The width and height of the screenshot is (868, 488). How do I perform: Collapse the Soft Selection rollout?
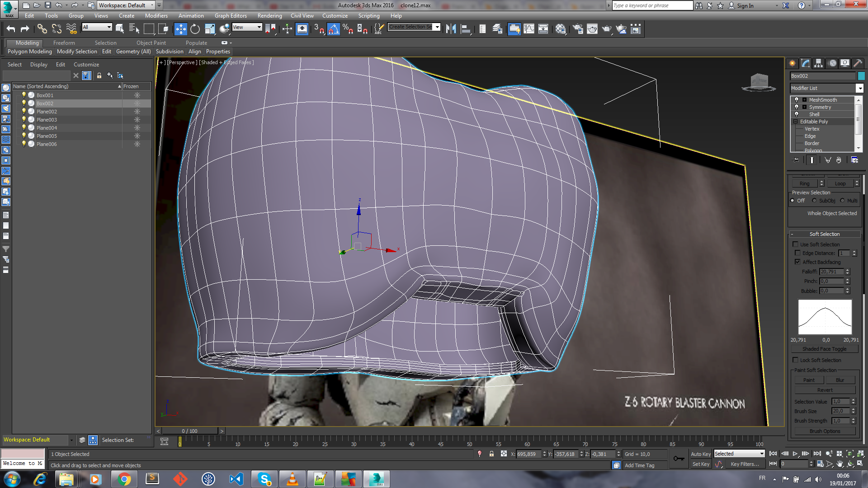click(826, 234)
